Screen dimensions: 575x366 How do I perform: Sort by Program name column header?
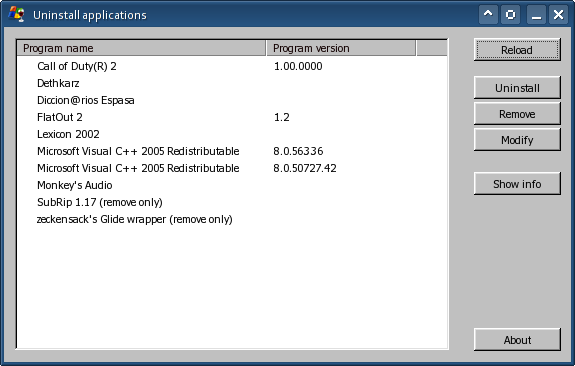[141, 48]
